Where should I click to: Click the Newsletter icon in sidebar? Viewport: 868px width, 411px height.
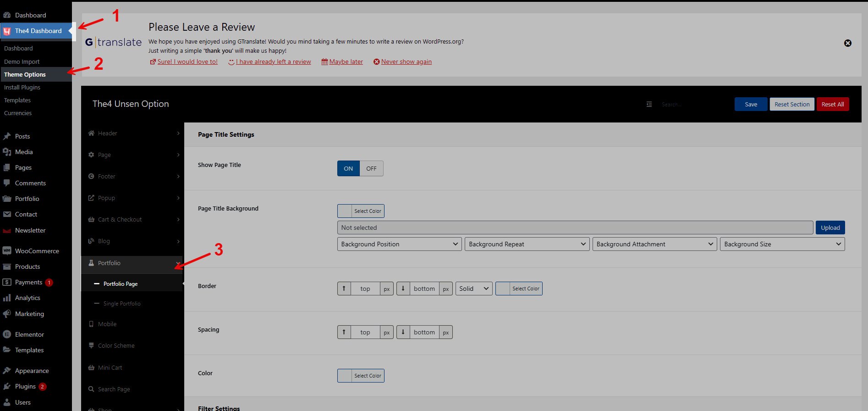pyautogui.click(x=7, y=230)
